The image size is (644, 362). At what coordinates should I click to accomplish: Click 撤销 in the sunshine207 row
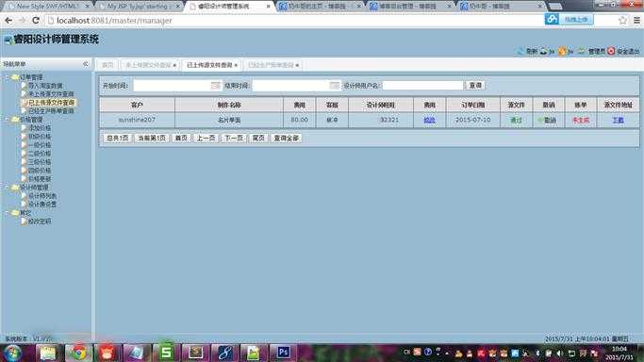point(550,120)
